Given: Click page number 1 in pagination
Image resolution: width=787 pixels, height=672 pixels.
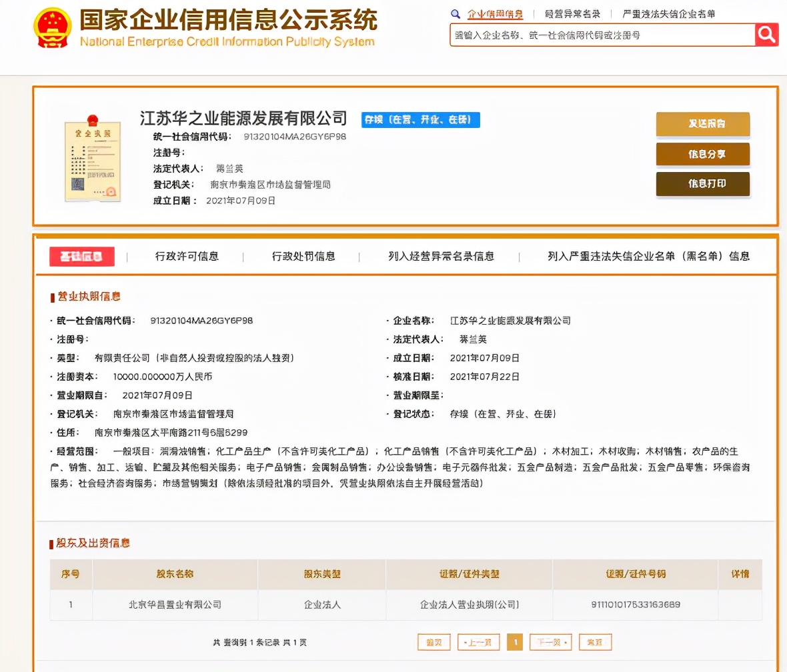Looking at the screenshot, I should click(x=515, y=641).
